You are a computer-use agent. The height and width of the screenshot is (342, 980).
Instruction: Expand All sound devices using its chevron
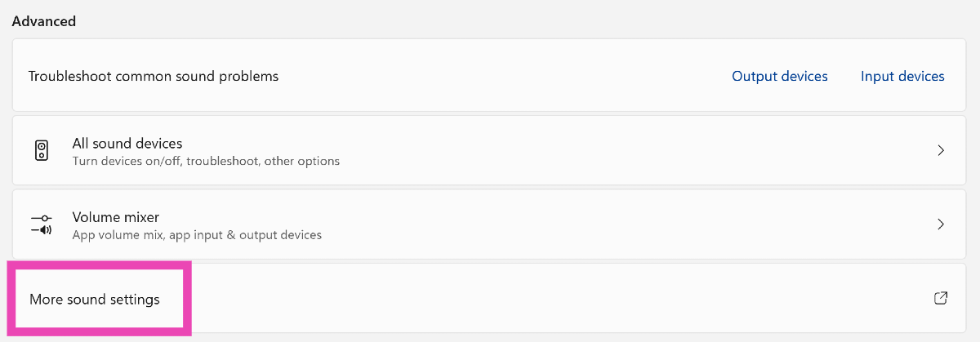coord(941,151)
